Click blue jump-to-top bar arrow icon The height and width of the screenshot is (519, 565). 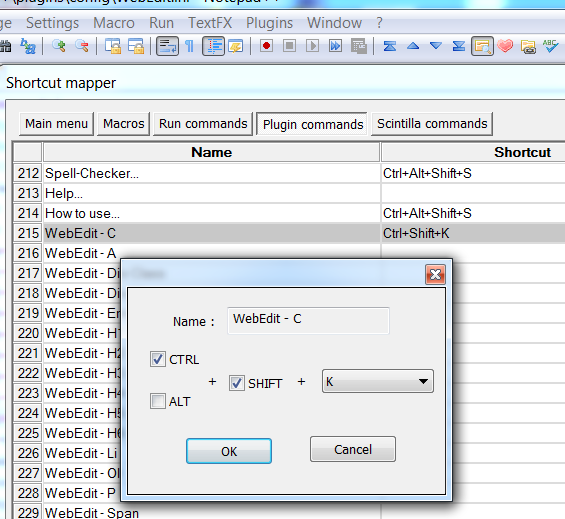[x=390, y=46]
